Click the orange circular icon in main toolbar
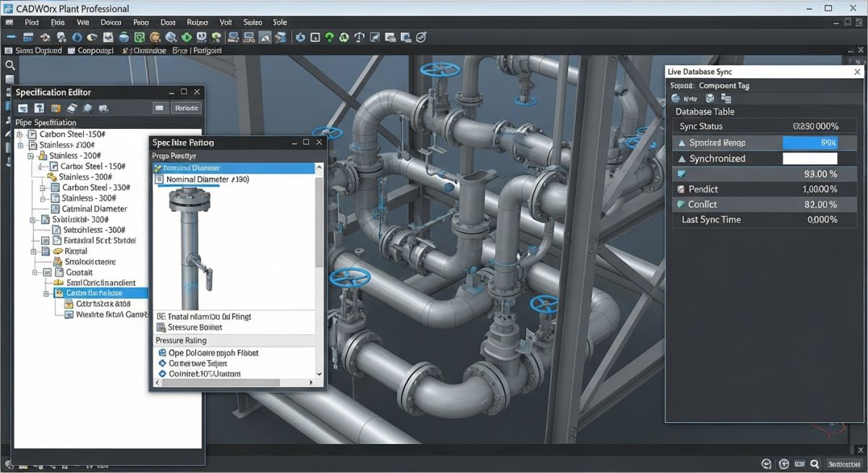 click(x=155, y=37)
